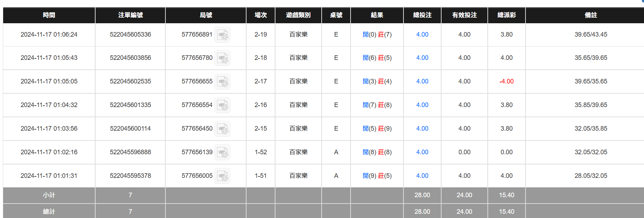Click the 注單編號 column header

130,15
